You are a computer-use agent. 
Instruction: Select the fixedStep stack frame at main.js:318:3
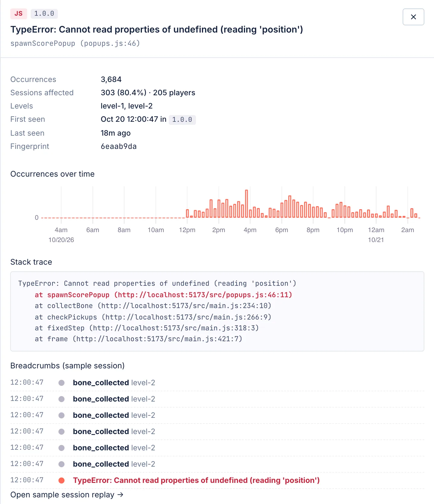click(147, 328)
